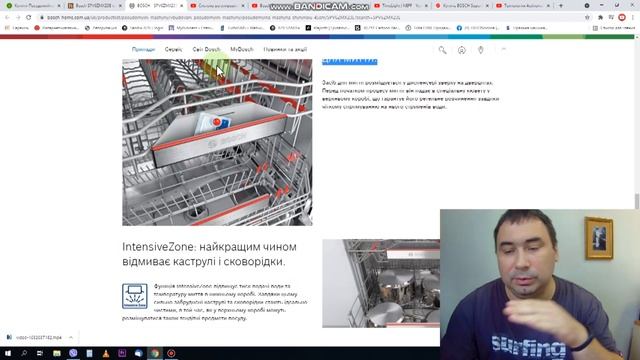The height and width of the screenshot is (360, 640).
Task: Open the calculator app on the taskbar
Action: (x=89, y=353)
